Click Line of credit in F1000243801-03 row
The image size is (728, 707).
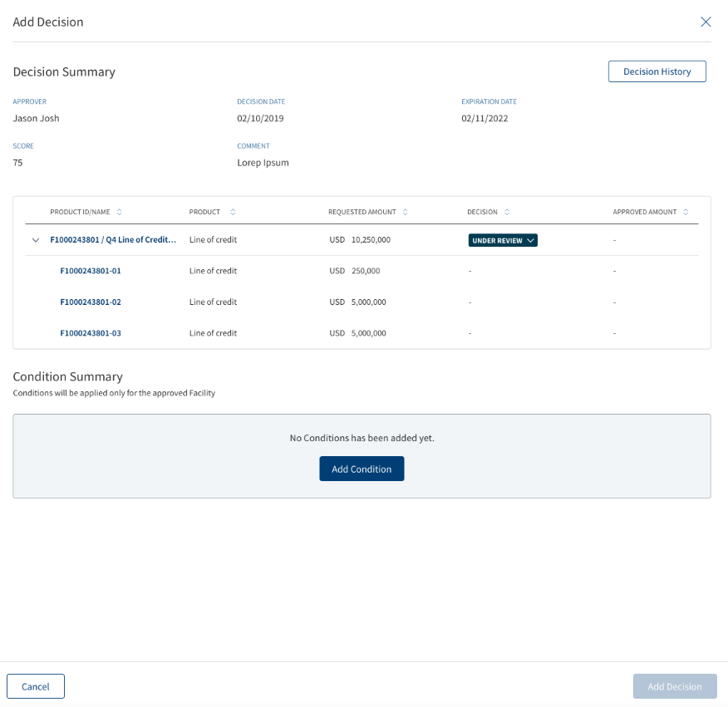coord(213,333)
